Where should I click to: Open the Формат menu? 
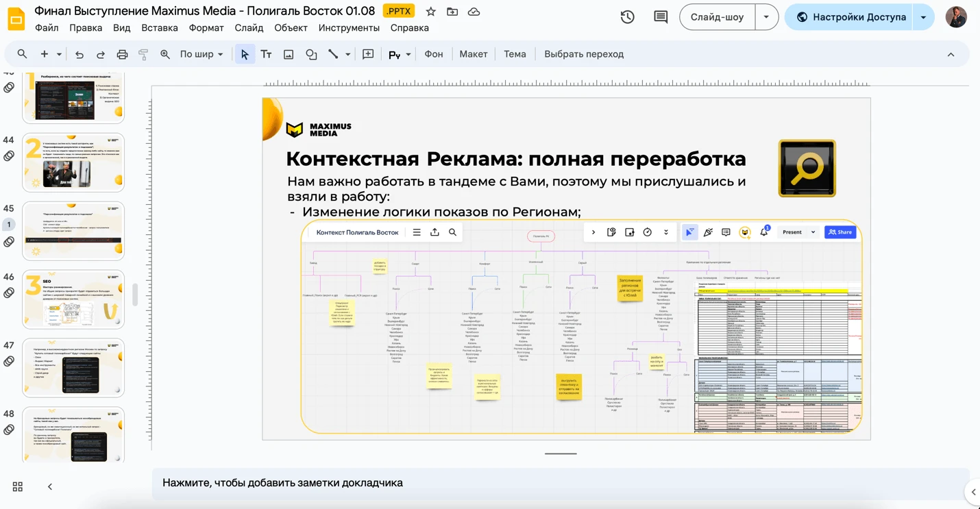click(206, 27)
